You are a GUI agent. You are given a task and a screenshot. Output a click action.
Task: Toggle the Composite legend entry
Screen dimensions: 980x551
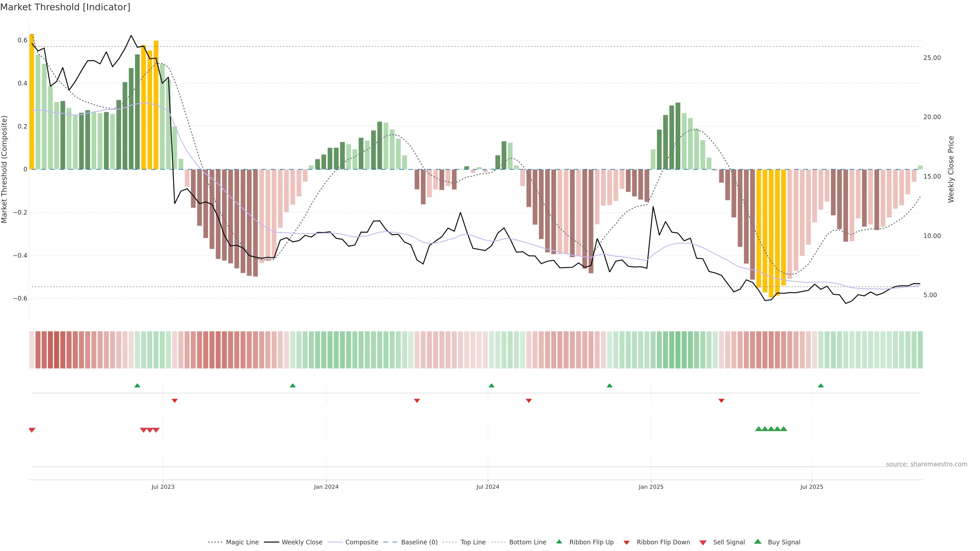[x=361, y=542]
